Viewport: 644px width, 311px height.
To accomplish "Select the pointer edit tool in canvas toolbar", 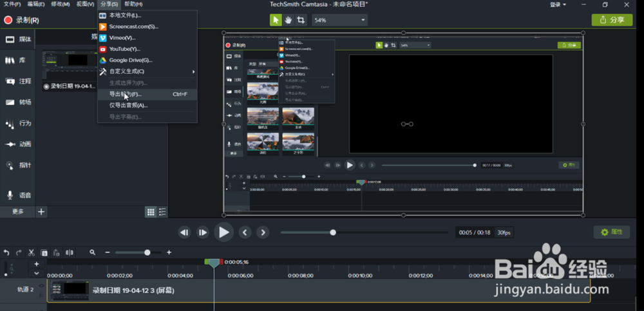I will (276, 20).
